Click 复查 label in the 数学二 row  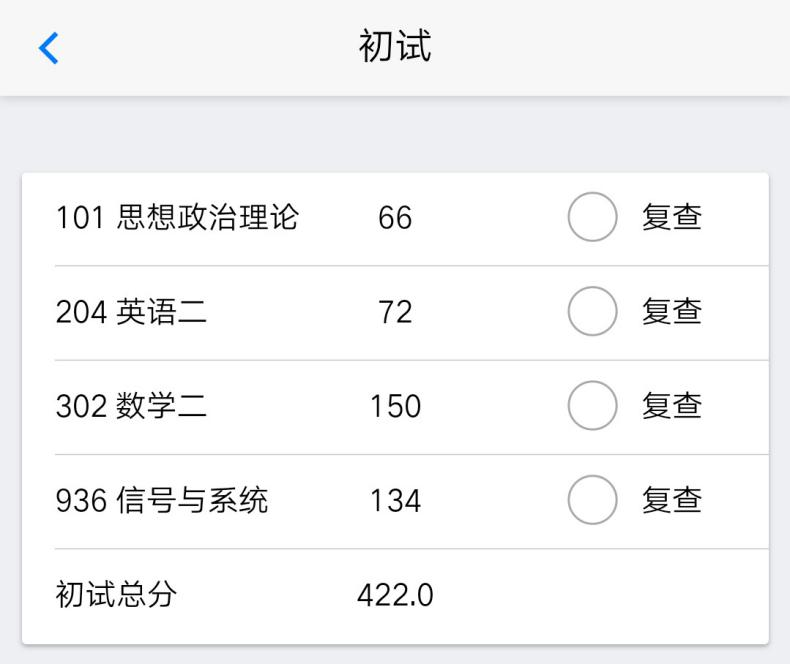pyautogui.click(x=671, y=406)
